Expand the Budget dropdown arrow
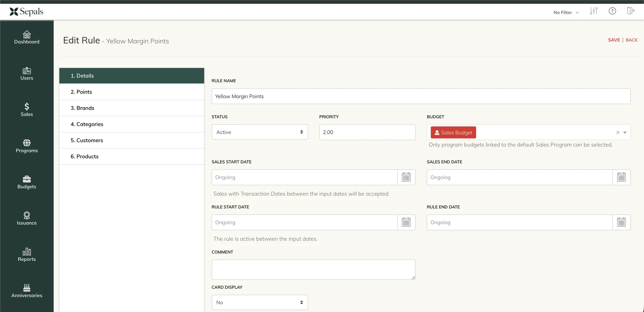 [x=625, y=132]
